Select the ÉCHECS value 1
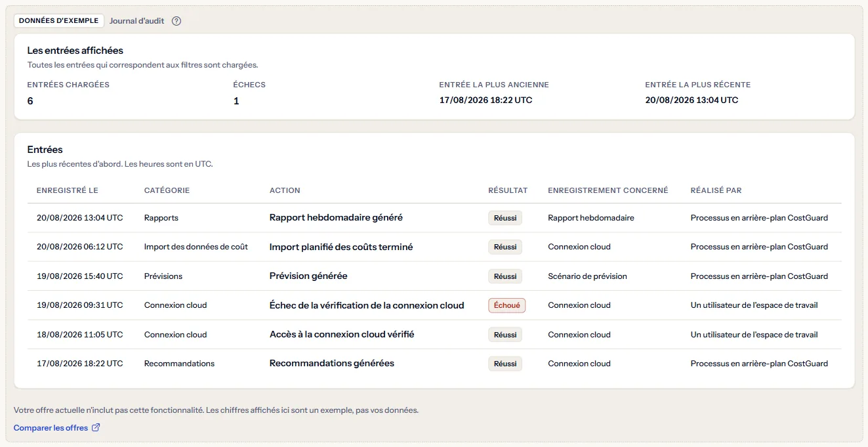Viewport: 868px width, 447px height. point(236,101)
